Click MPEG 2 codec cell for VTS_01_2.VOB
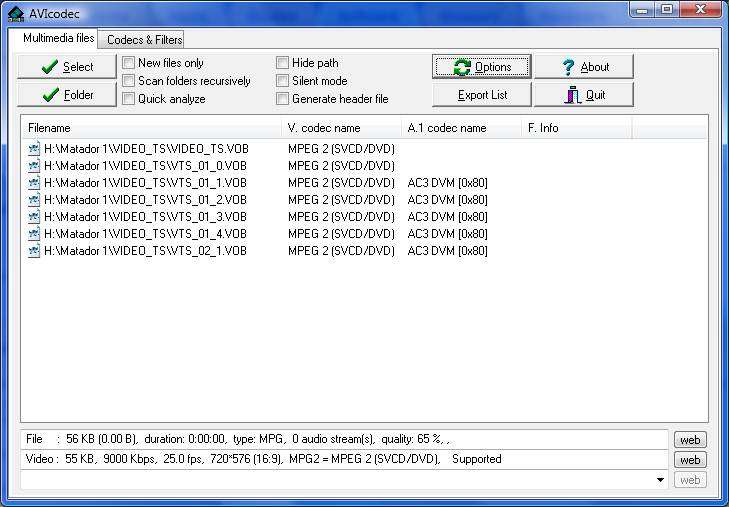Image resolution: width=729 pixels, height=507 pixels. coord(341,200)
